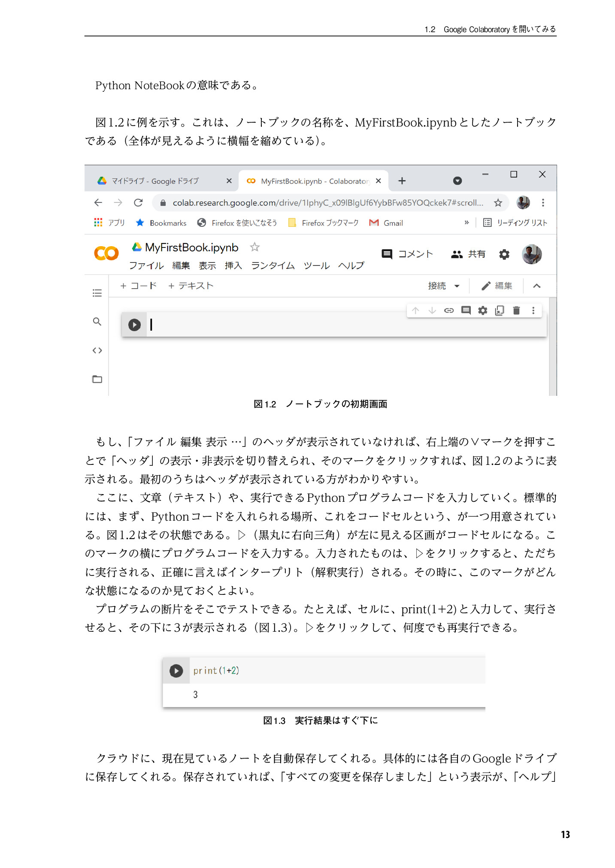Mirror the cell in a tab
Screen dimensions: 615x868
pyautogui.click(x=500, y=310)
